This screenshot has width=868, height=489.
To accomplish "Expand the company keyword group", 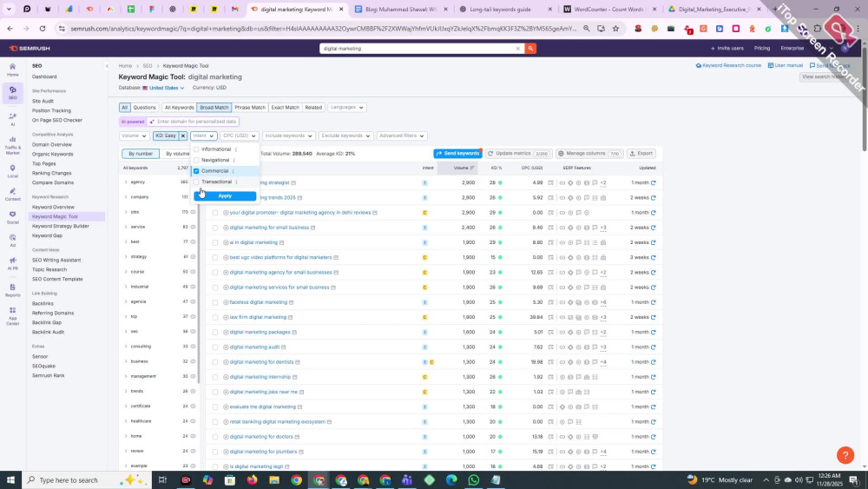I will pos(126,197).
